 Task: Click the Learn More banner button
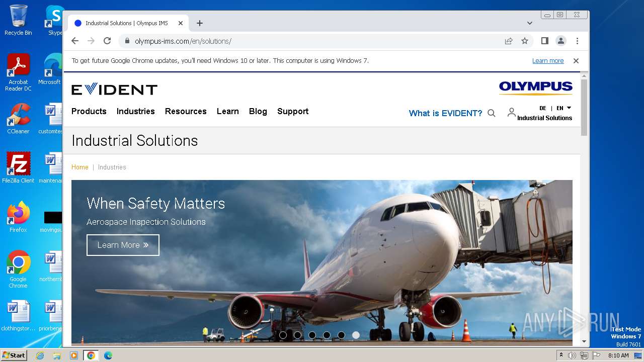[x=123, y=245]
